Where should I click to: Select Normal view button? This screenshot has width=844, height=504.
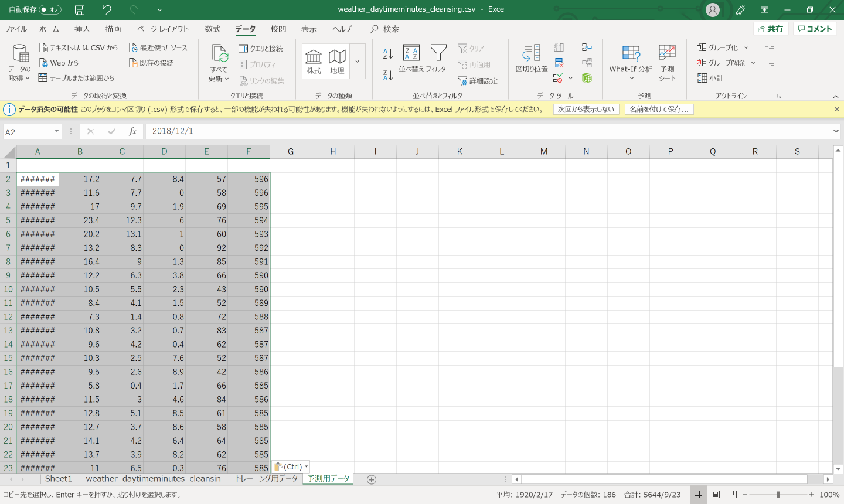coord(698,495)
